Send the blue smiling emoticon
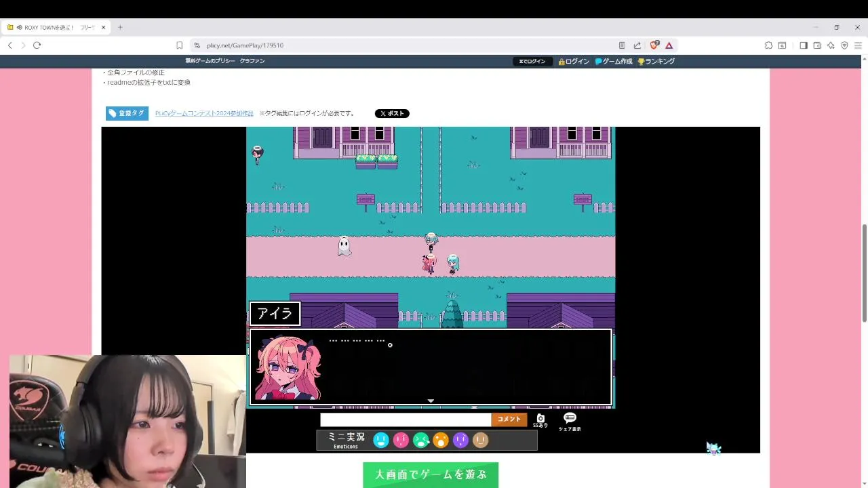The width and height of the screenshot is (868, 488). point(381,441)
